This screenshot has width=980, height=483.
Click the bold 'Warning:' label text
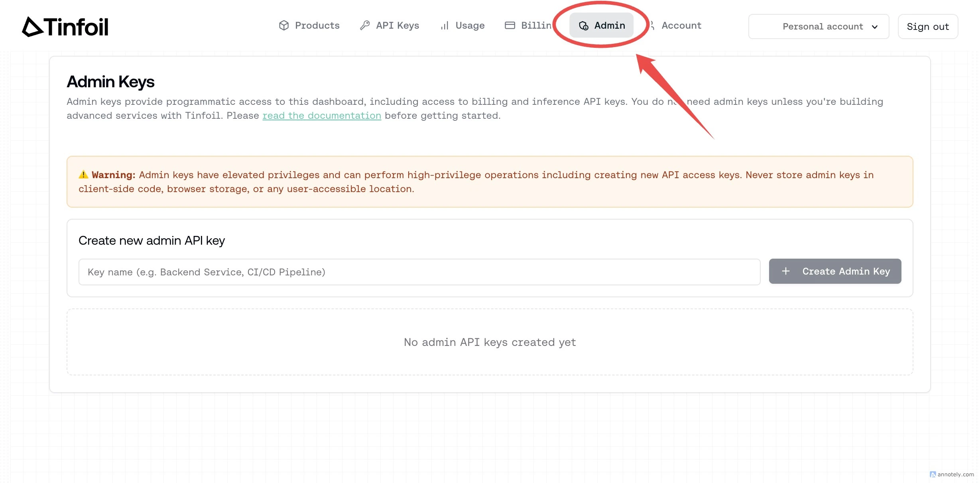(114, 175)
